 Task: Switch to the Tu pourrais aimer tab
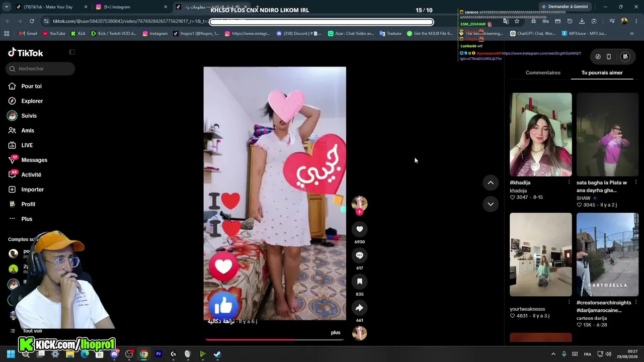point(602,73)
